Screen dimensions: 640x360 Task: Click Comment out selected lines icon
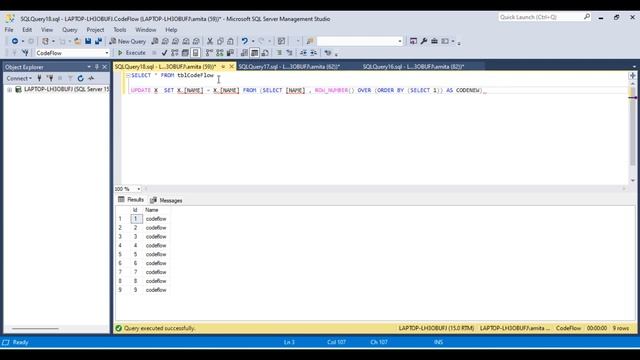280,53
